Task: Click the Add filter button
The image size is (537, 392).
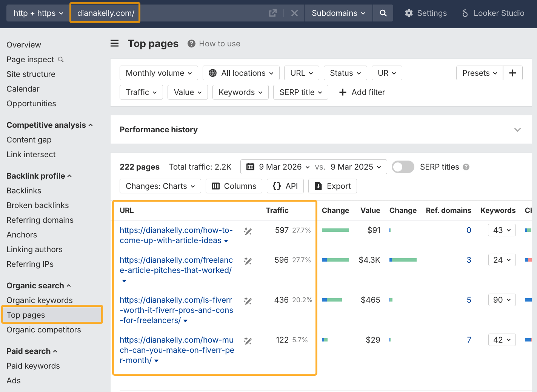Action: point(362,92)
